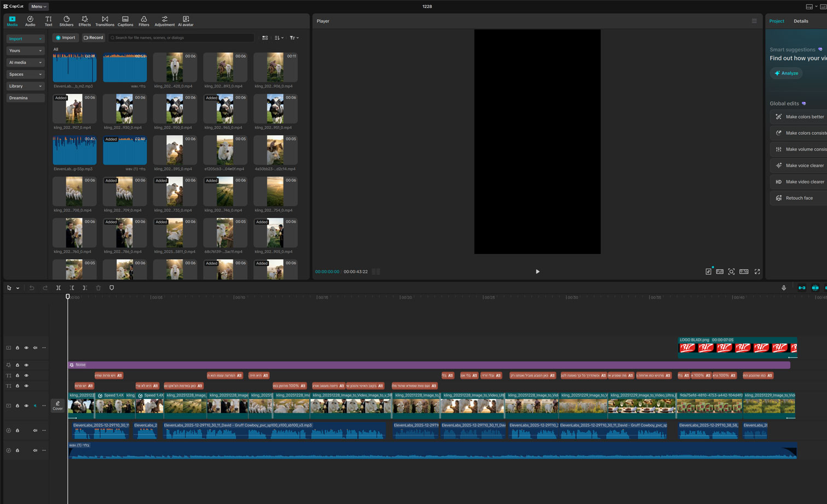Click the microphone voiceover record icon
827x504 pixels.
(x=784, y=288)
